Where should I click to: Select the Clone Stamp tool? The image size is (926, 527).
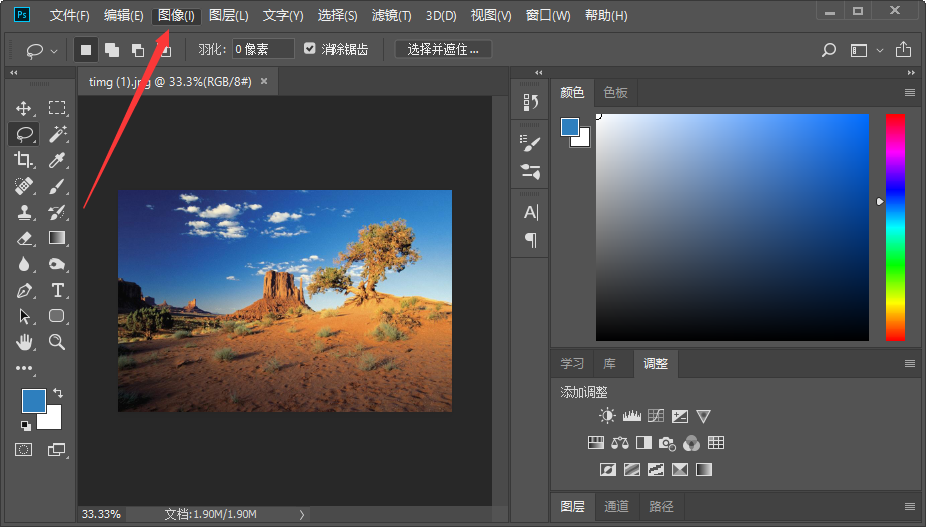(24, 212)
